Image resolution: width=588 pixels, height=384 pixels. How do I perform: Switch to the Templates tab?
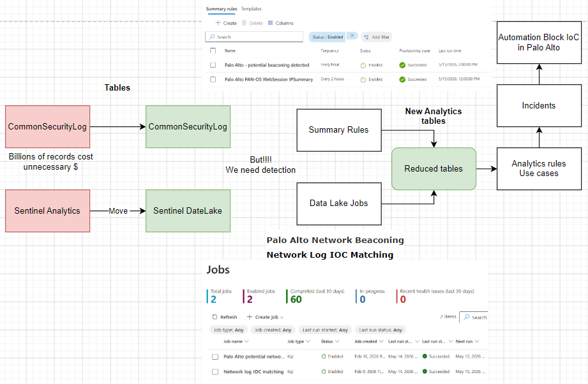coord(252,9)
